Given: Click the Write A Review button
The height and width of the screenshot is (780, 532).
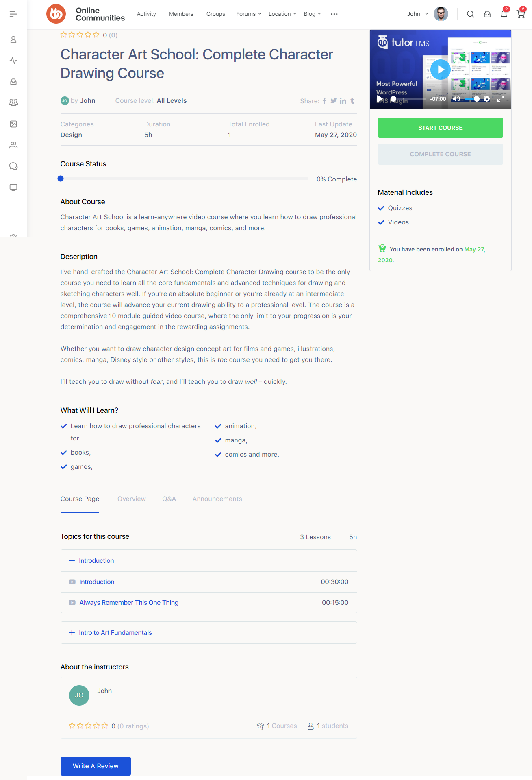Looking at the screenshot, I should point(96,766).
